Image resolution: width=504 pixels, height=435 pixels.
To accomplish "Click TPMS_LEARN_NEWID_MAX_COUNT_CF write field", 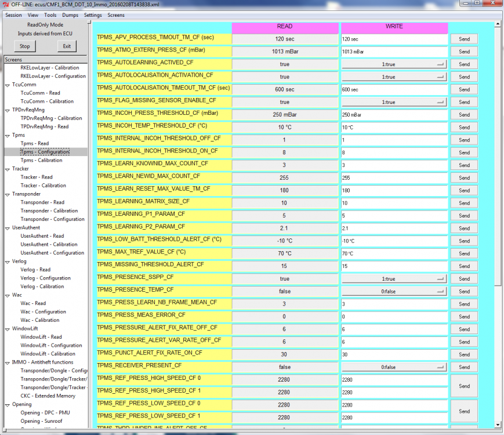I will (394, 178).
